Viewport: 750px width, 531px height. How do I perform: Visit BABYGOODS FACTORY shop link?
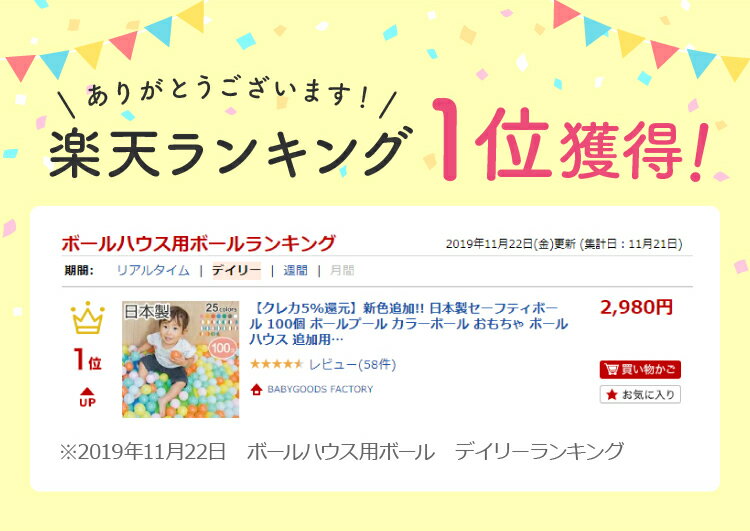tap(320, 389)
